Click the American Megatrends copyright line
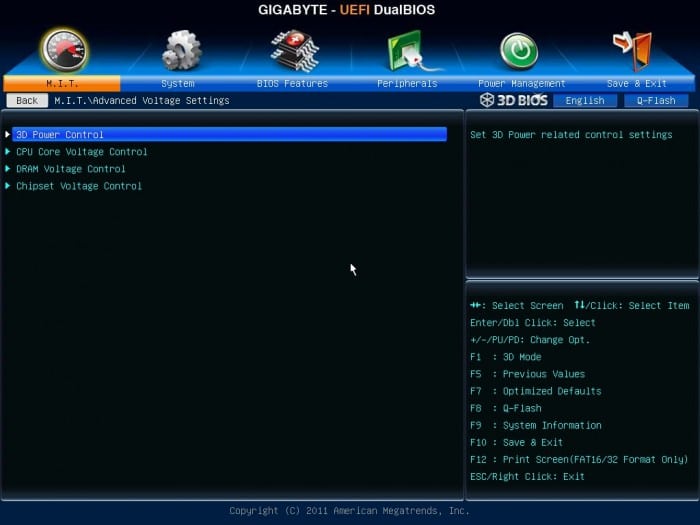The image size is (700, 525). [x=350, y=511]
